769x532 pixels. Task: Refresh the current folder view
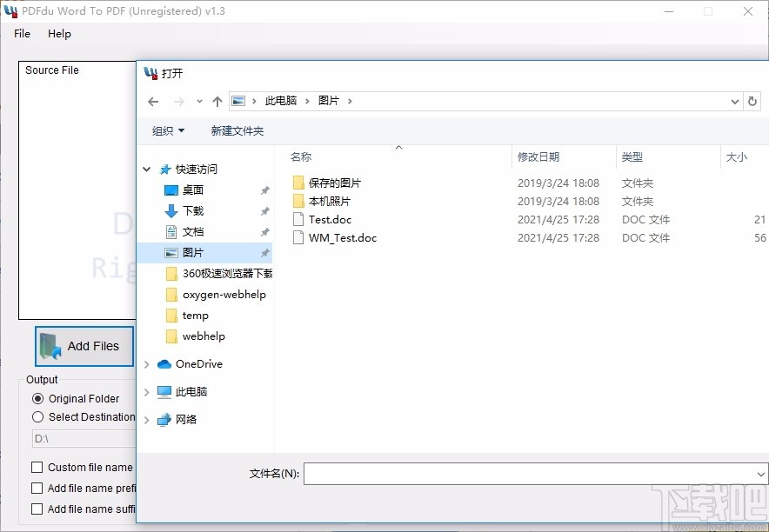point(753,101)
